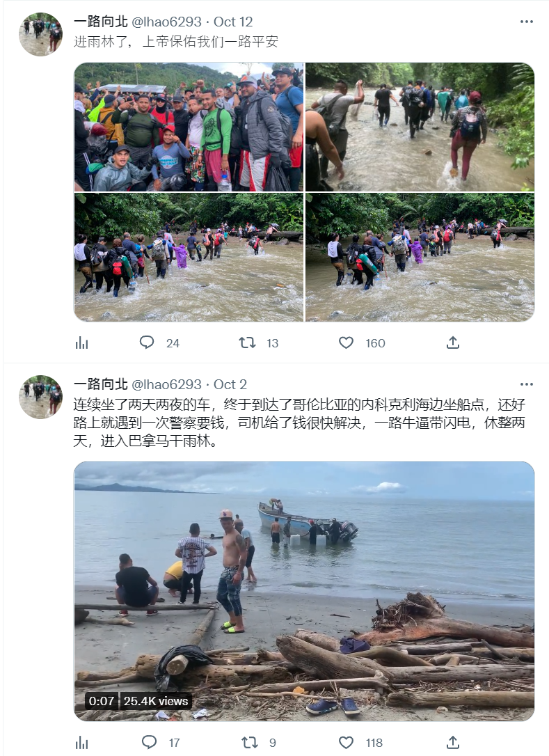Retweet the Oct 2 beach video post
Image resolution: width=549 pixels, height=756 pixels.
pyautogui.click(x=249, y=743)
